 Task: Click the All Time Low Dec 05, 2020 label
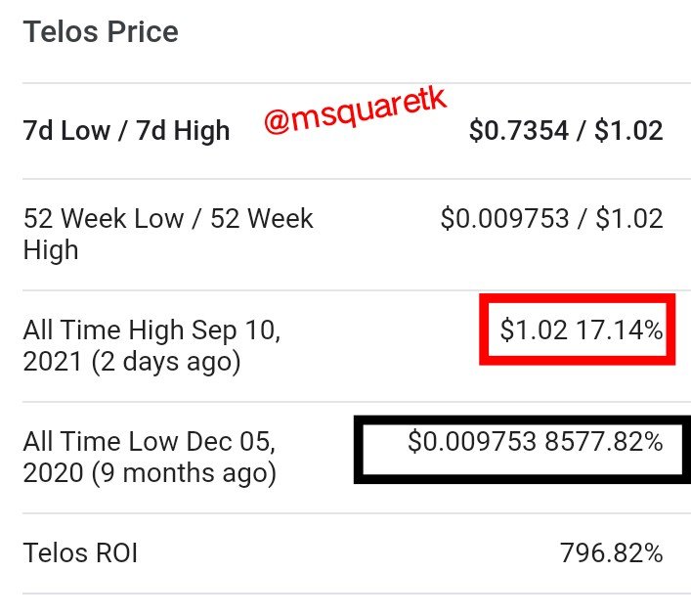[150, 458]
